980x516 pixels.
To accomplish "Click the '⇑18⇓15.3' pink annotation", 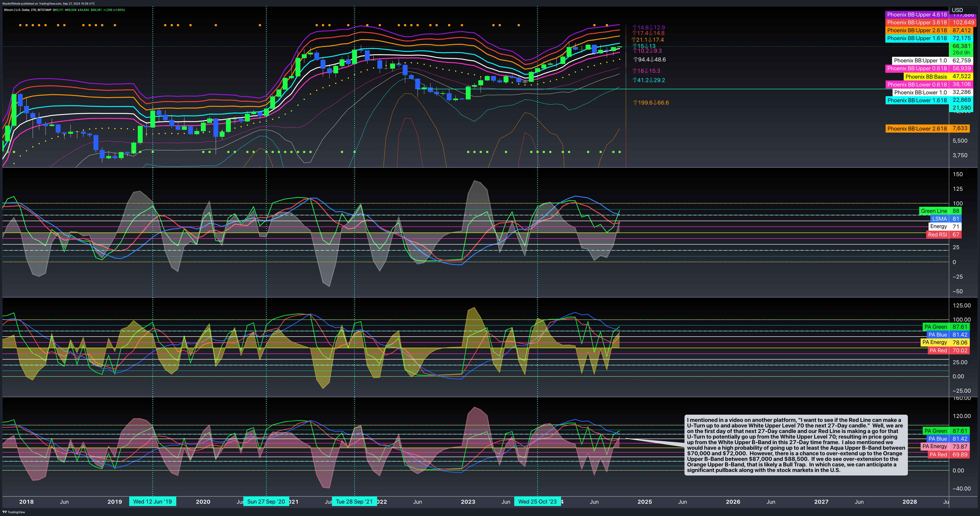I will coord(646,71).
